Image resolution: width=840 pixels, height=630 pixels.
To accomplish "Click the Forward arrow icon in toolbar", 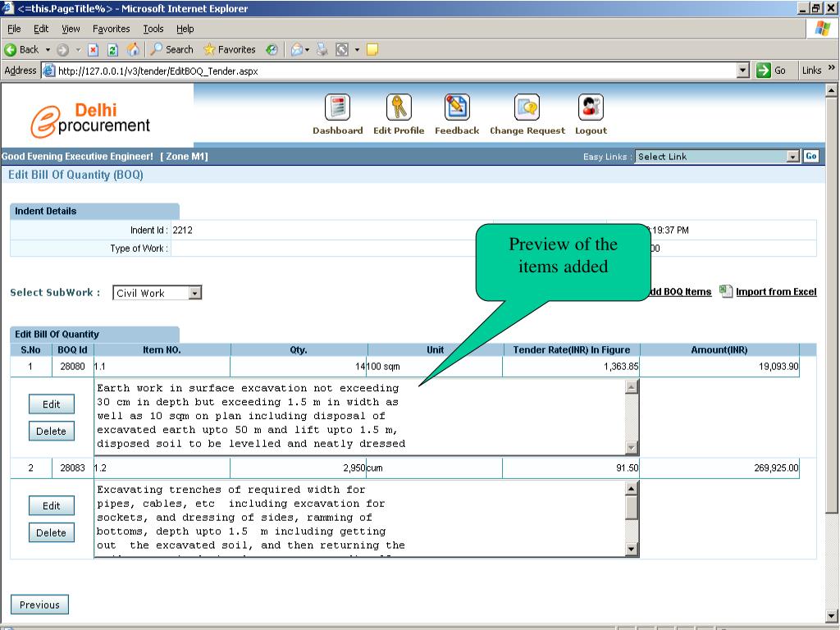I will tap(62, 50).
